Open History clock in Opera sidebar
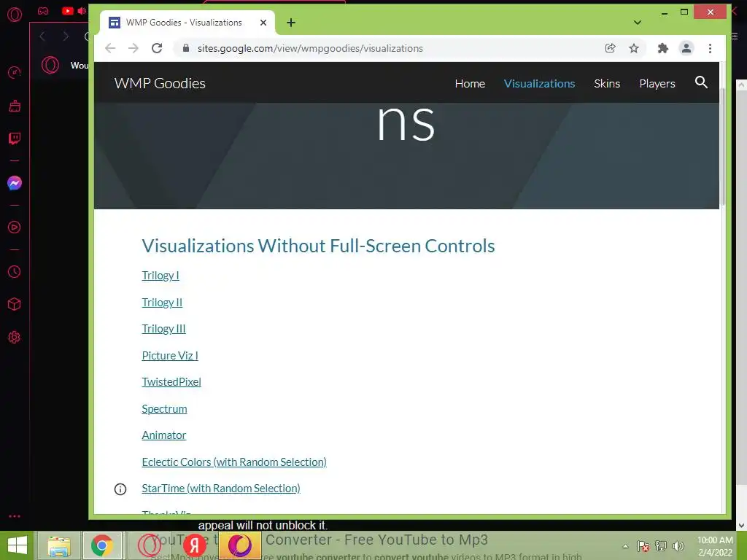The height and width of the screenshot is (560, 747). pyautogui.click(x=15, y=271)
